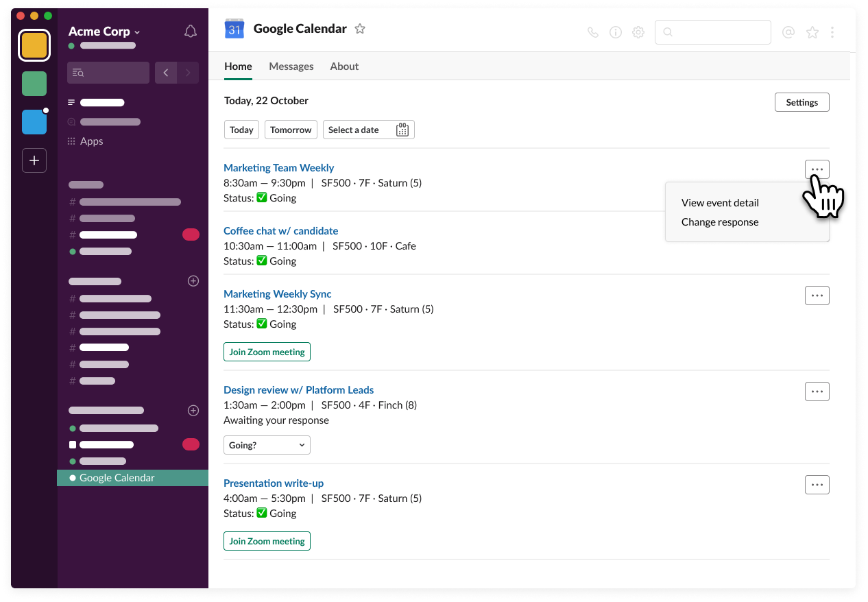Join Zoom meeting for Marketing Weekly Sync

[x=267, y=352]
